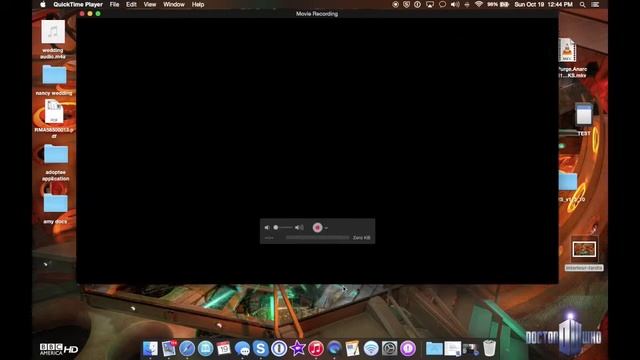Open the Edit menu

coord(131,4)
